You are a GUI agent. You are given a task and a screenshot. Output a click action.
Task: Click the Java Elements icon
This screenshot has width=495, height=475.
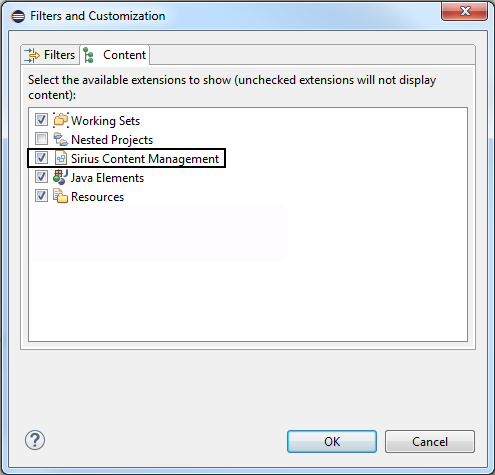click(61, 177)
